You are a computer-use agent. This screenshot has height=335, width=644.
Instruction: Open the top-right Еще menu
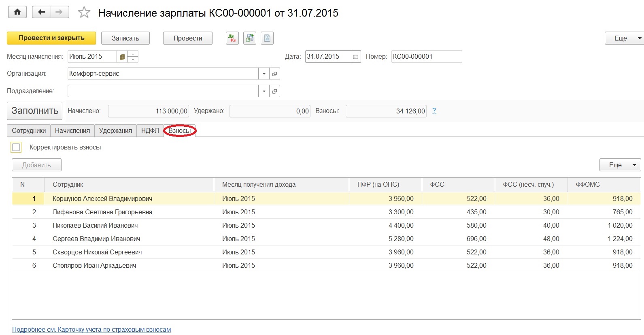(x=623, y=38)
